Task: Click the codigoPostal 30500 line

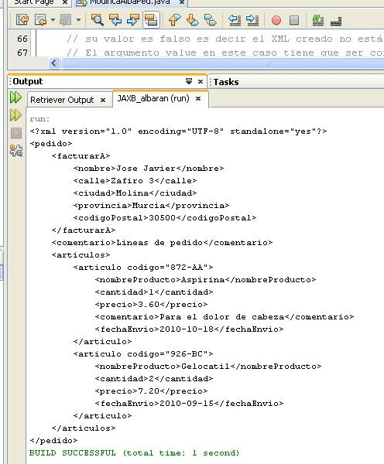Action: (165, 218)
